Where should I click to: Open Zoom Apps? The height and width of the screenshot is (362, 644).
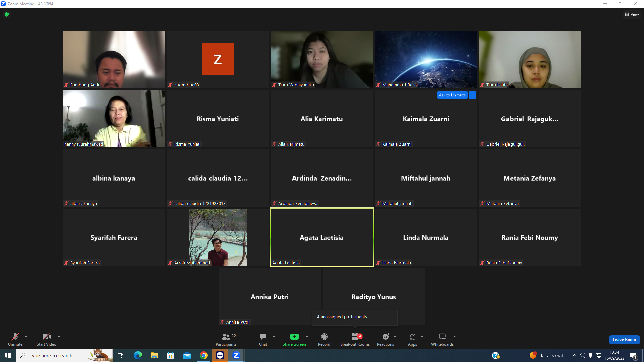pyautogui.click(x=412, y=339)
